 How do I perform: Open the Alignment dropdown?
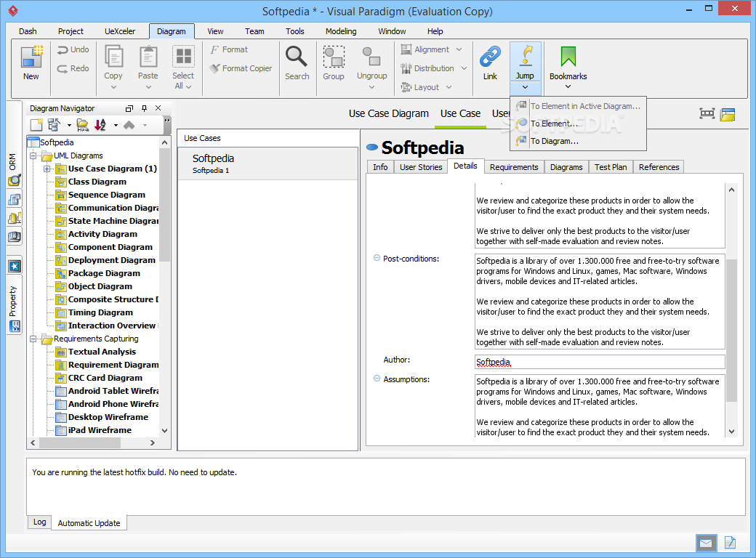click(x=432, y=49)
